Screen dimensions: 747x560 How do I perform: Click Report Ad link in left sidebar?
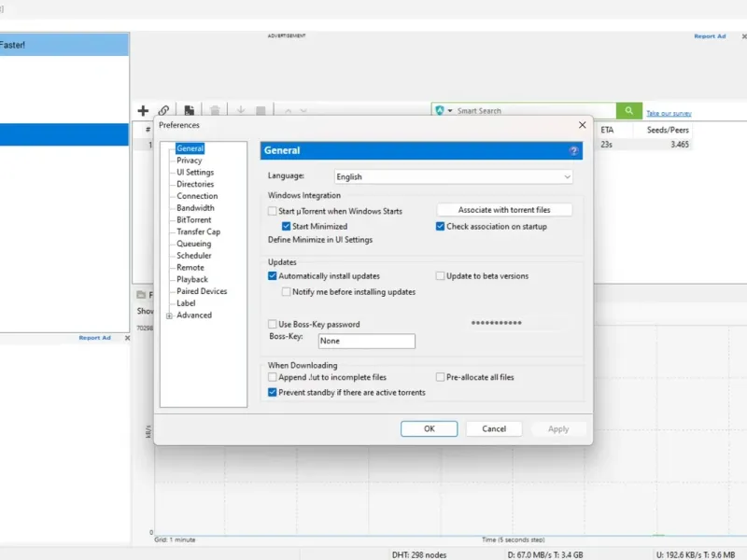click(95, 338)
